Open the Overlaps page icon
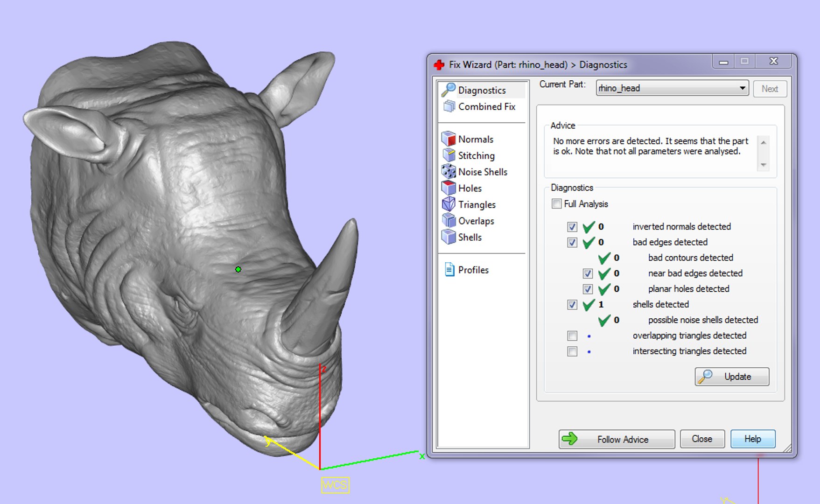Image resolution: width=820 pixels, height=504 pixels. pos(449,221)
